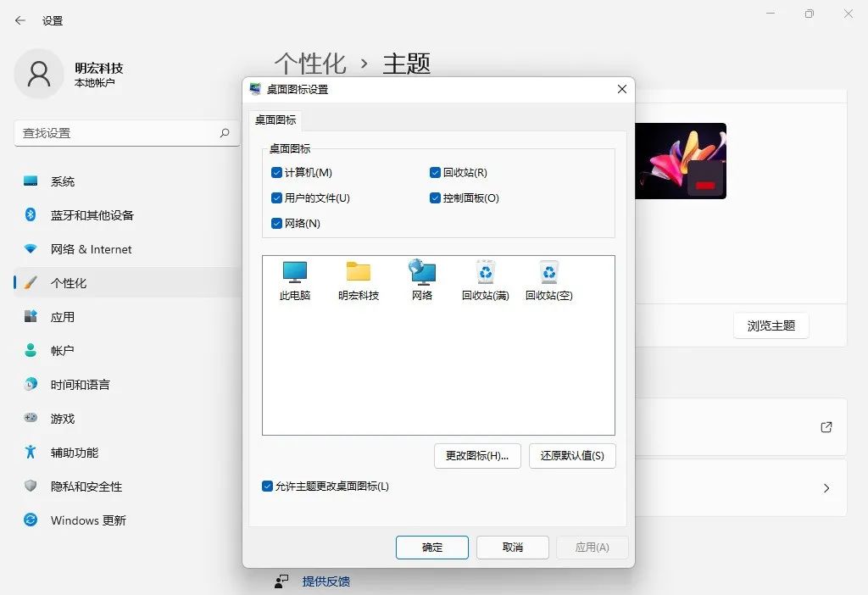Click the Windows 更新 refresh icon
The width and height of the screenshot is (868, 595).
tap(31, 520)
